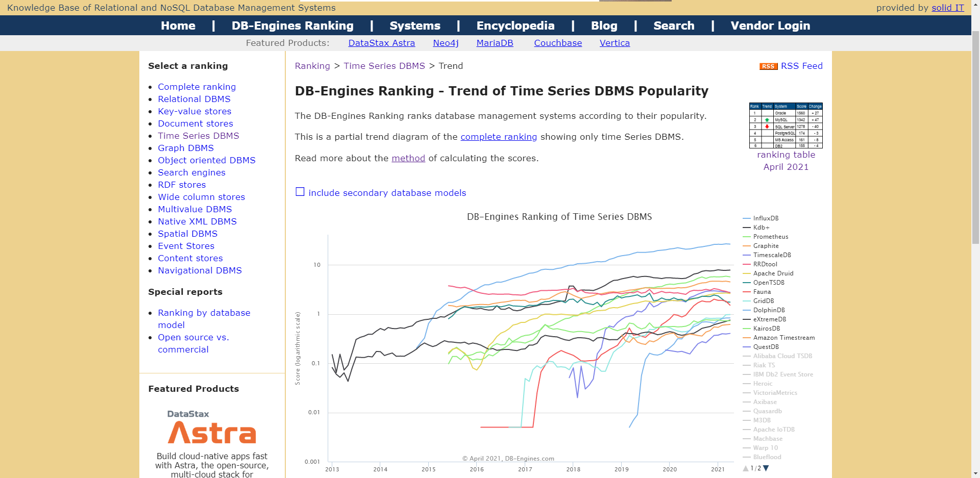The height and width of the screenshot is (478, 980).
Task: Open the RSS Feed text link
Action: 801,66
